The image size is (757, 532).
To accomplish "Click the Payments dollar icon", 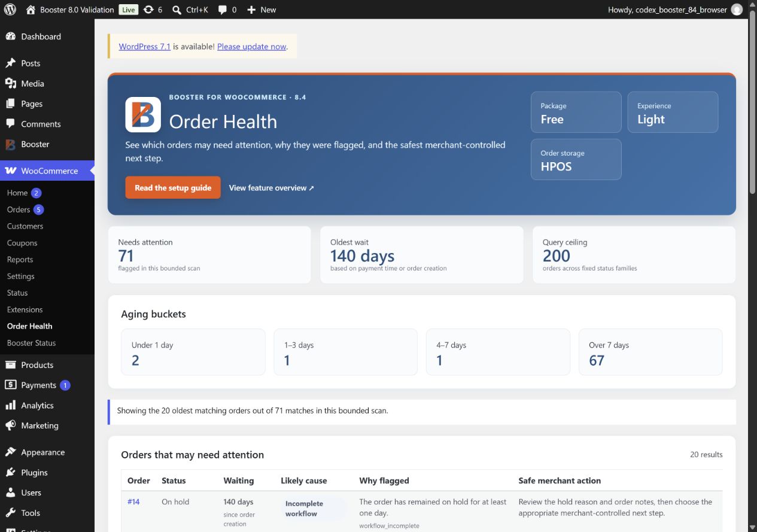I will (x=10, y=385).
